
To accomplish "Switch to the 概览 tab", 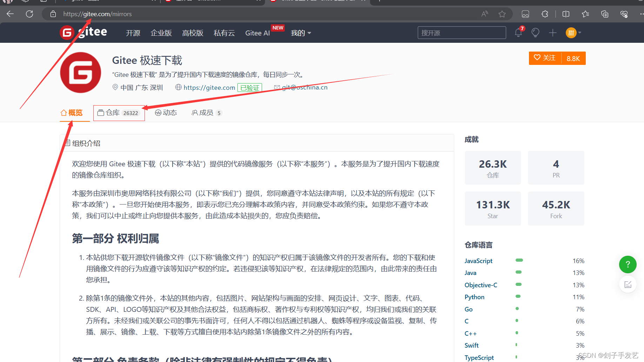I will coord(72,113).
